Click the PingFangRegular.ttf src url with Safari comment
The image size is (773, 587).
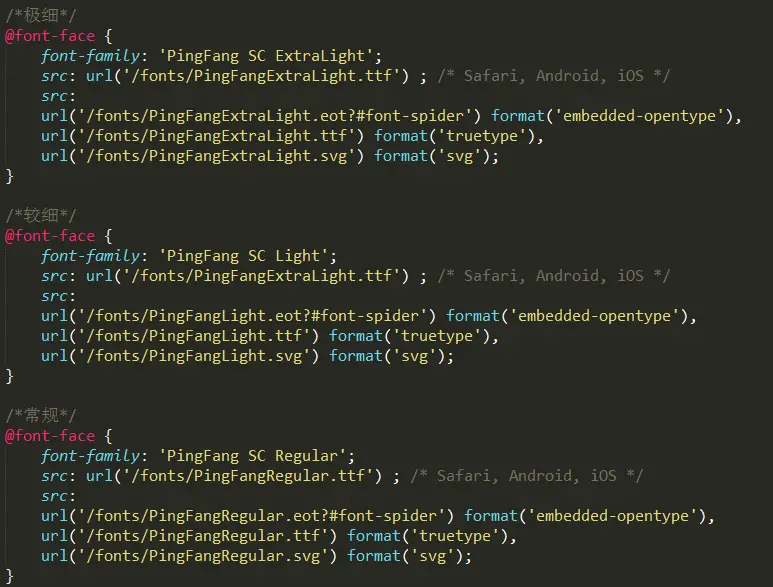pos(234,476)
